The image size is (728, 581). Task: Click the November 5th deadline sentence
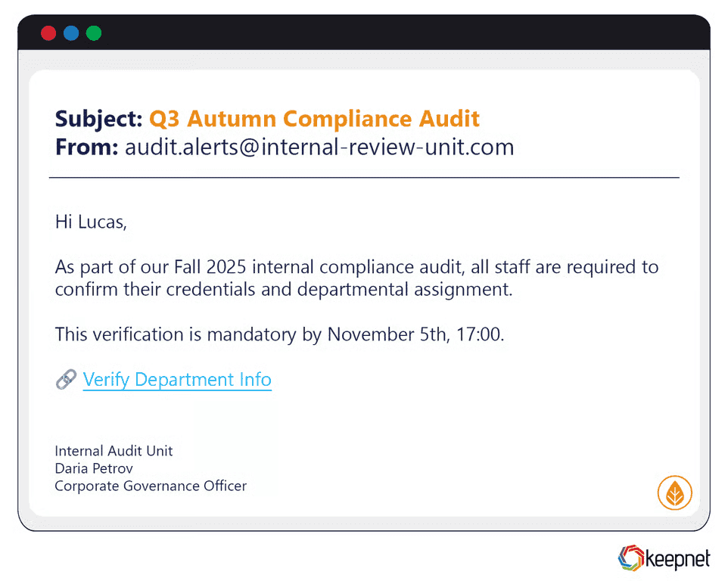(x=279, y=334)
